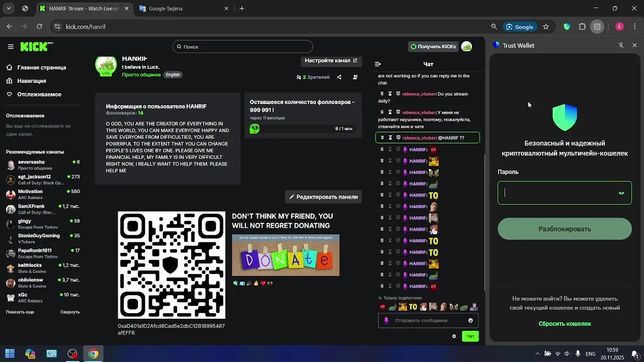This screenshot has width=644, height=362.
Task: Toggle Chrome side panel button
Action: point(597,27)
